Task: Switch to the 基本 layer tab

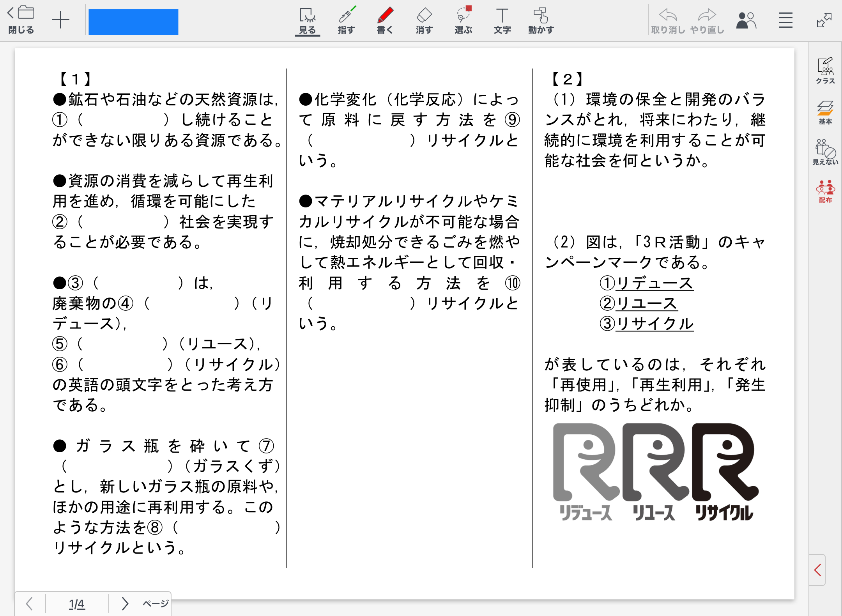Action: pyautogui.click(x=825, y=112)
